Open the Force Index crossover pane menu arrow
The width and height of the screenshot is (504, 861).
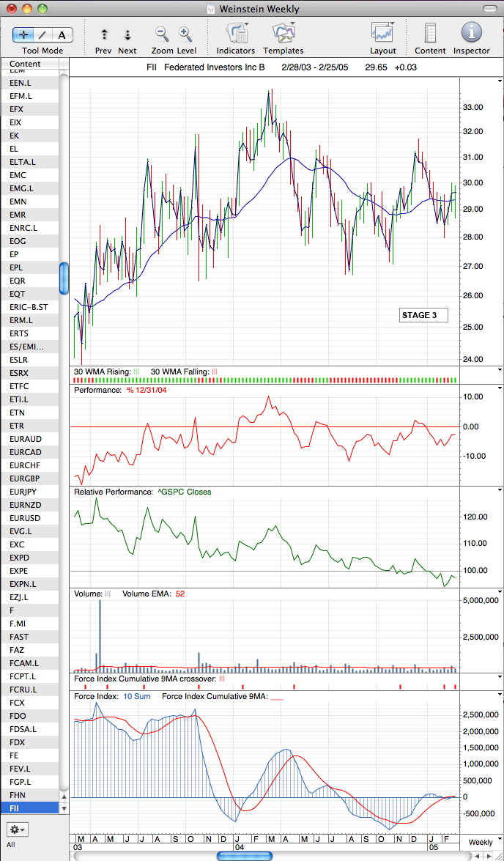tap(499, 678)
